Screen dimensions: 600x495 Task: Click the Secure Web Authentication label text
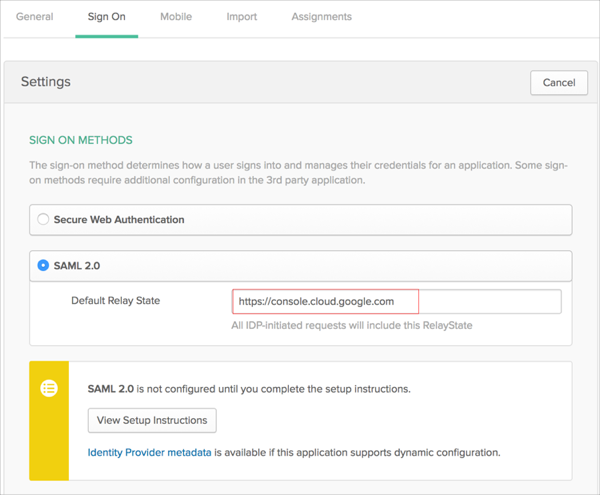[119, 219]
